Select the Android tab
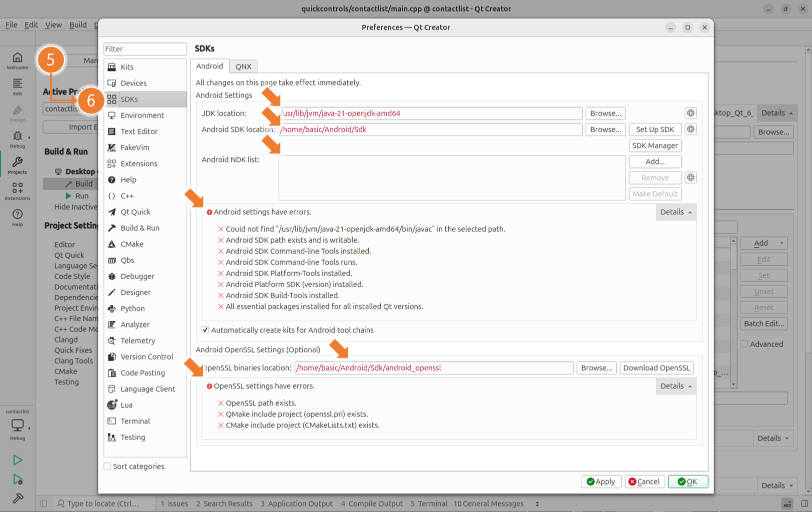This screenshot has width=812, height=512. coord(209,66)
